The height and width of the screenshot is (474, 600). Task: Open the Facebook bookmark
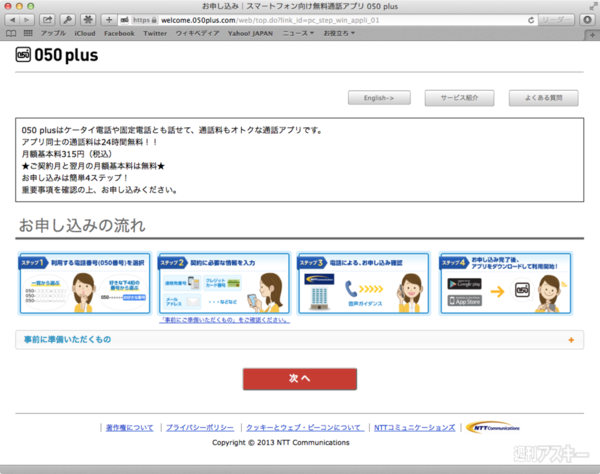point(119,33)
